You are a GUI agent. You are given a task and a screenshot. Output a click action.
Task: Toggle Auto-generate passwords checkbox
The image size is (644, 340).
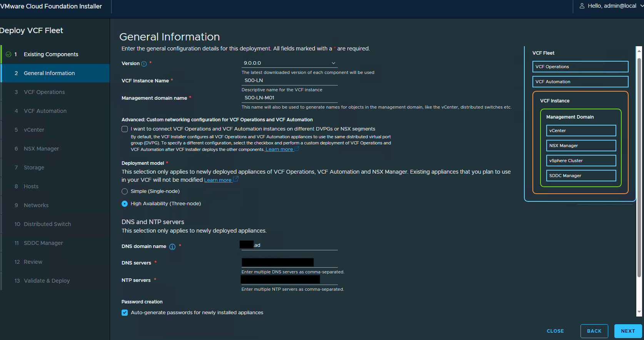[125, 313]
